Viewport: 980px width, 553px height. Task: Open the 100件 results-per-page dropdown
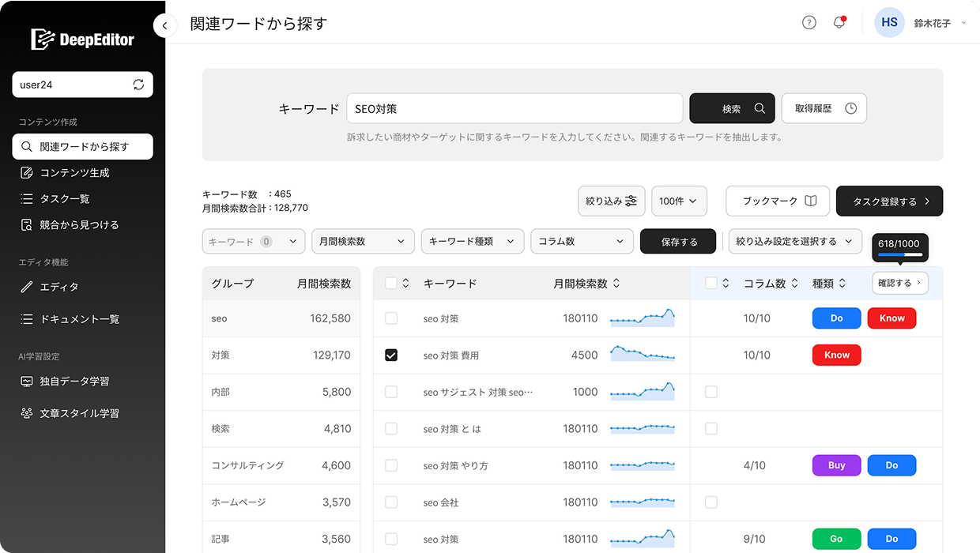tap(679, 201)
